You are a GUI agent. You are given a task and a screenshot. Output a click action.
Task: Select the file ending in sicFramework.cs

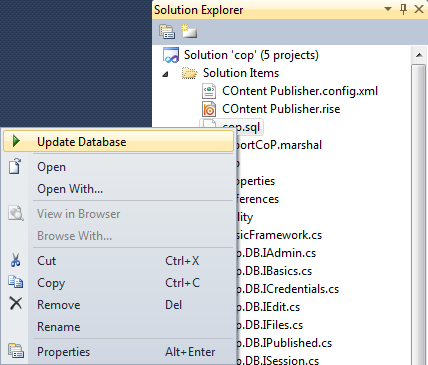coord(279,235)
